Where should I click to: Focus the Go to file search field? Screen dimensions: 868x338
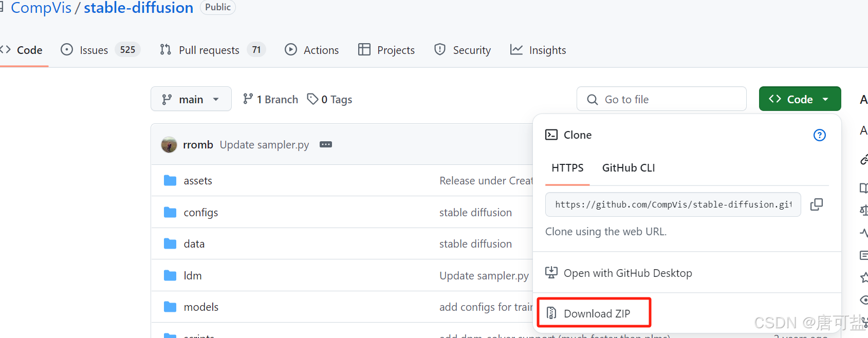click(661, 99)
